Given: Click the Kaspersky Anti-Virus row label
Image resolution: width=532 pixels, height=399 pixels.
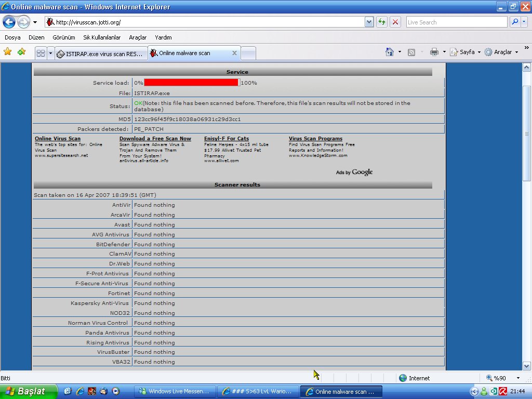Looking at the screenshot, I should coord(100,303).
